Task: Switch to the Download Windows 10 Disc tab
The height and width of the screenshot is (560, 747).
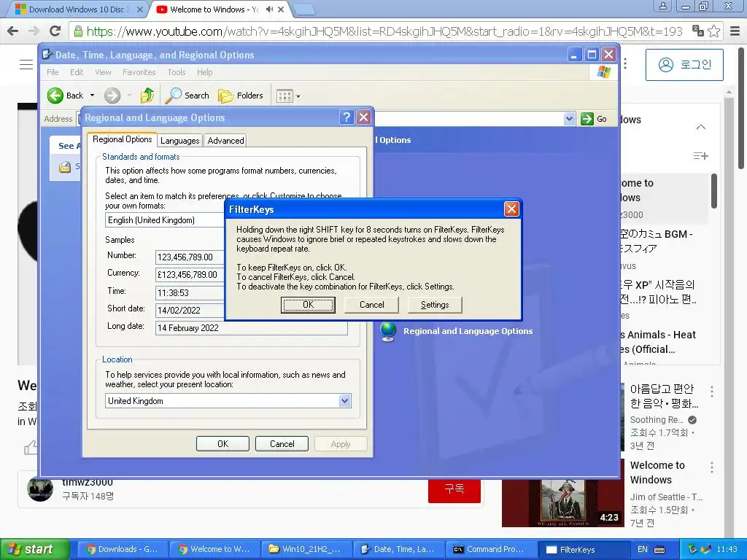Action: coord(76,9)
